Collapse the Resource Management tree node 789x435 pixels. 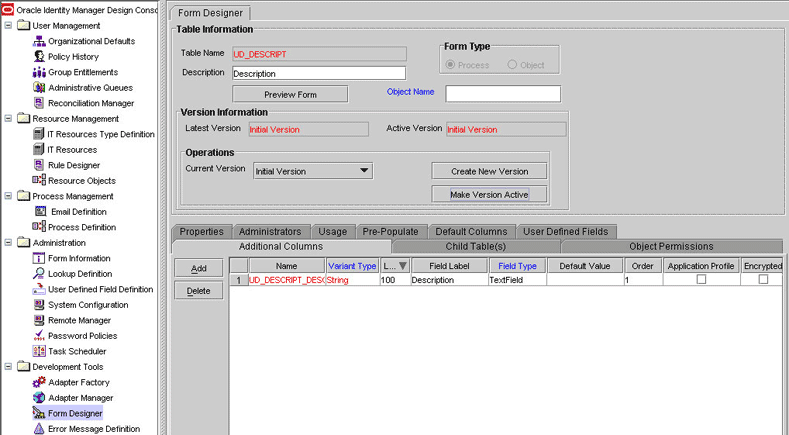pos(8,118)
